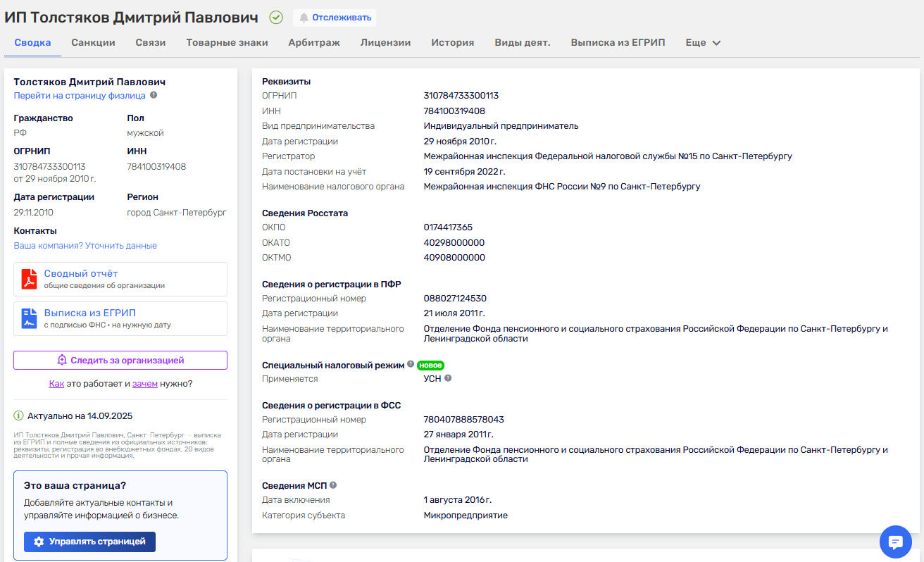Image resolution: width=924 pixels, height=562 pixels.
Task: Click the Это ваша страница? heading
Action: click(75, 485)
